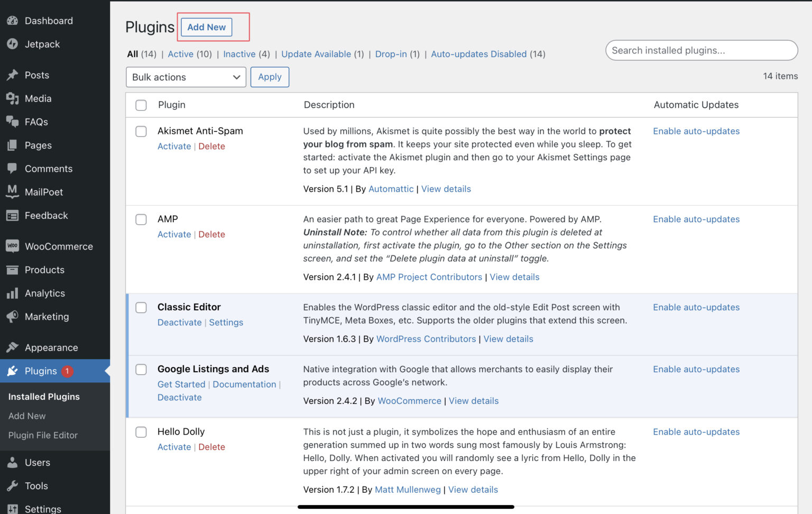Click the Posts pushpin icon
This screenshot has width=812, height=514.
(12, 75)
